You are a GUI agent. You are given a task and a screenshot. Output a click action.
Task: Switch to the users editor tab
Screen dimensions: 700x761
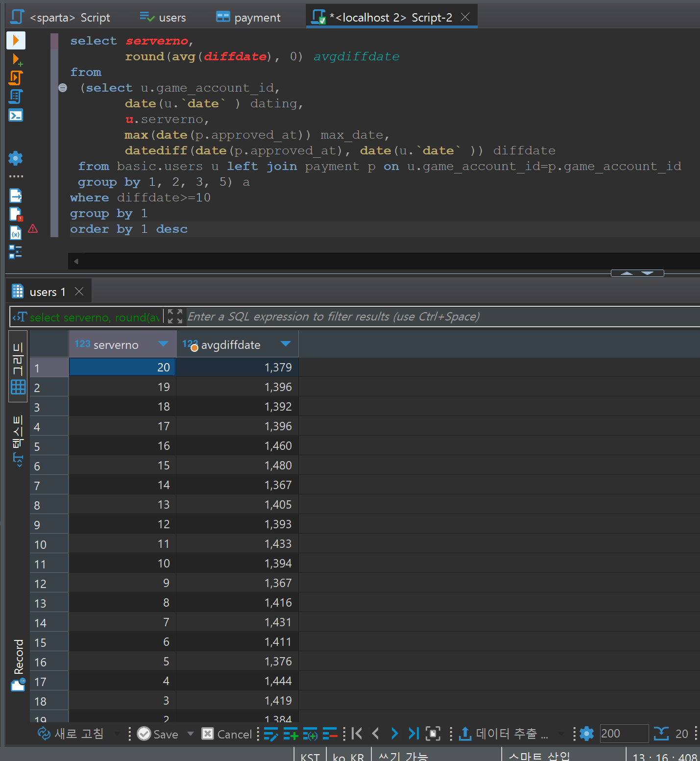pyautogui.click(x=163, y=18)
